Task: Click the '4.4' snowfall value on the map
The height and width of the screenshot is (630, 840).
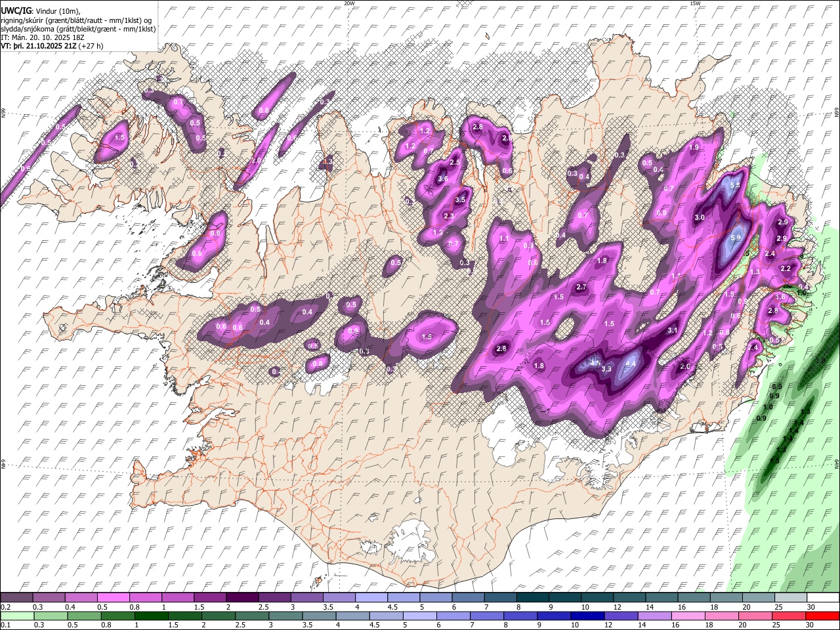Action: coord(631,363)
